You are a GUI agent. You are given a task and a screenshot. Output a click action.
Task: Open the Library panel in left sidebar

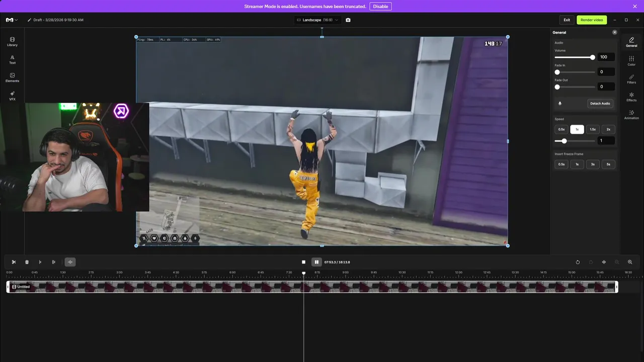(x=12, y=42)
